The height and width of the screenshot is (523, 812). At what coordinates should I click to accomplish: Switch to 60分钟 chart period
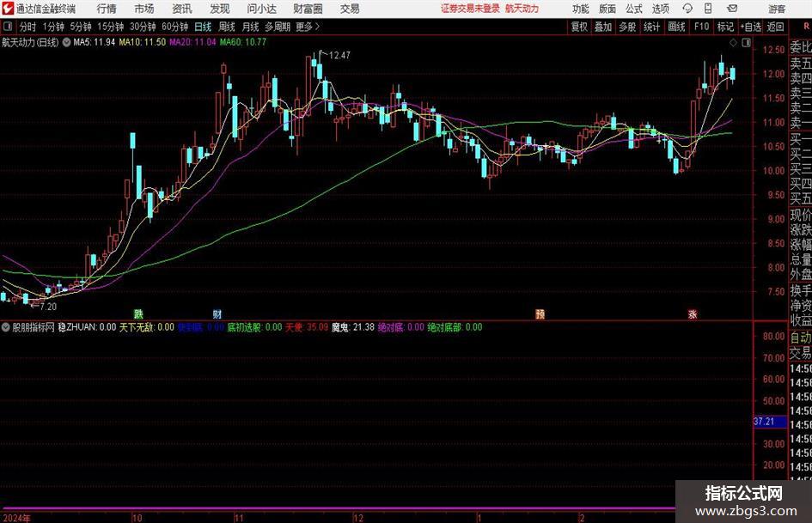pos(174,27)
